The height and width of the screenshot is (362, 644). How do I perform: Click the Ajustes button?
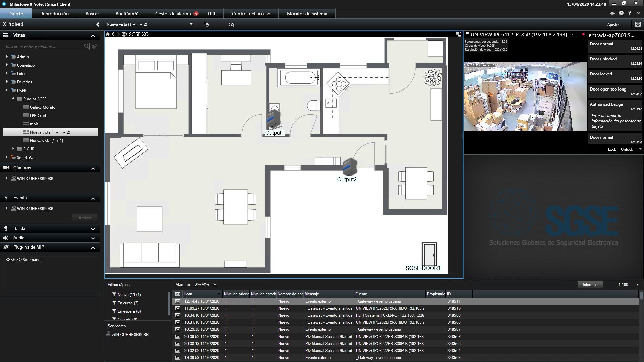tap(614, 24)
